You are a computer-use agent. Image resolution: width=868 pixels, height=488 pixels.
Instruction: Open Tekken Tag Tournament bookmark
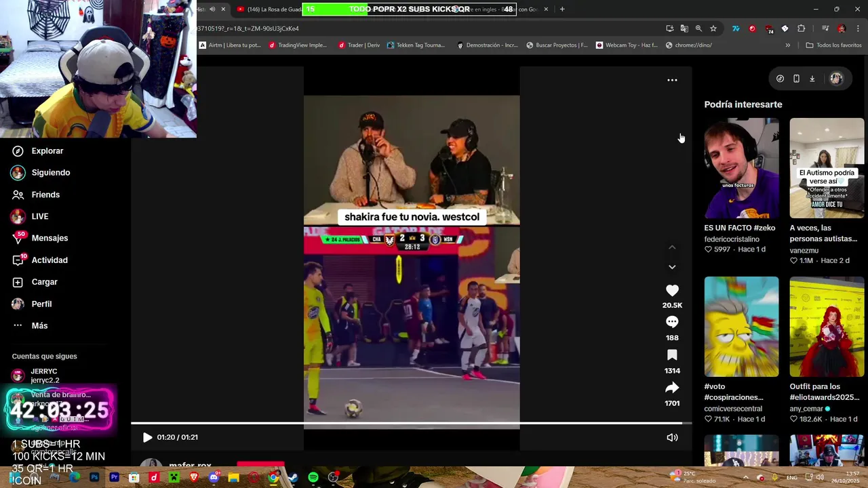point(416,45)
